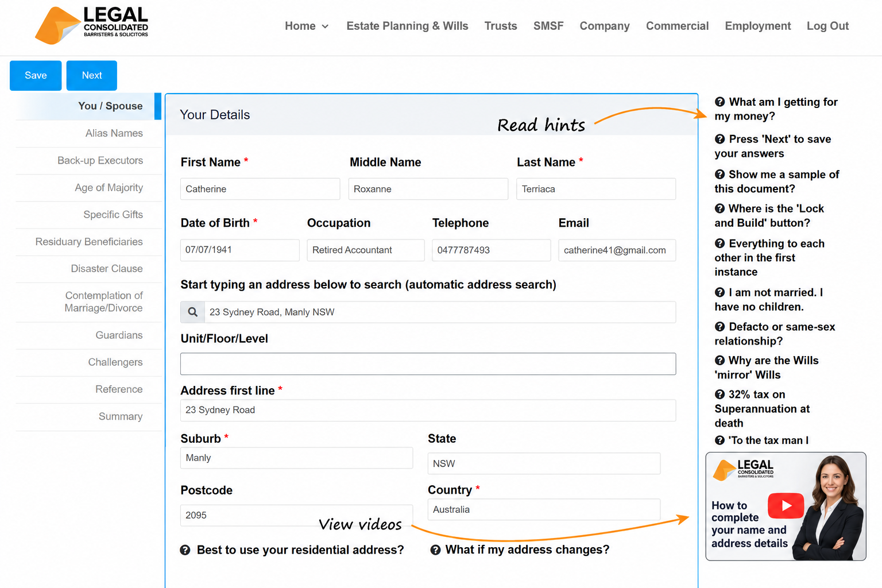Viewport: 882px width, 588px height.
Task: Focus the Unit/Floor/Level input field
Action: [428, 364]
